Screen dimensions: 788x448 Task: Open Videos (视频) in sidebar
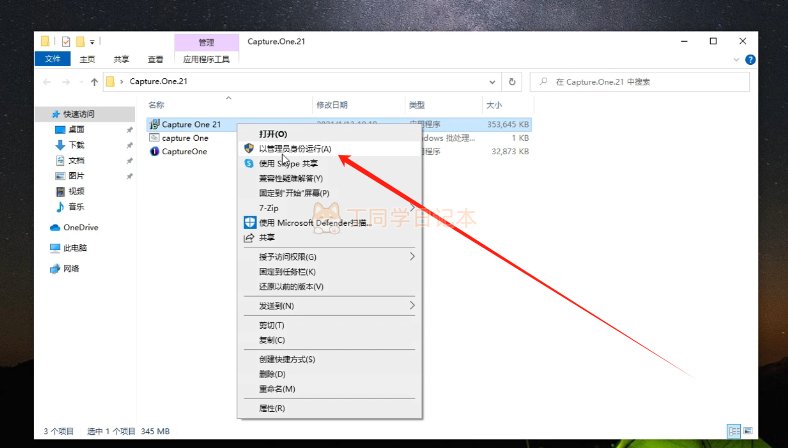76,191
